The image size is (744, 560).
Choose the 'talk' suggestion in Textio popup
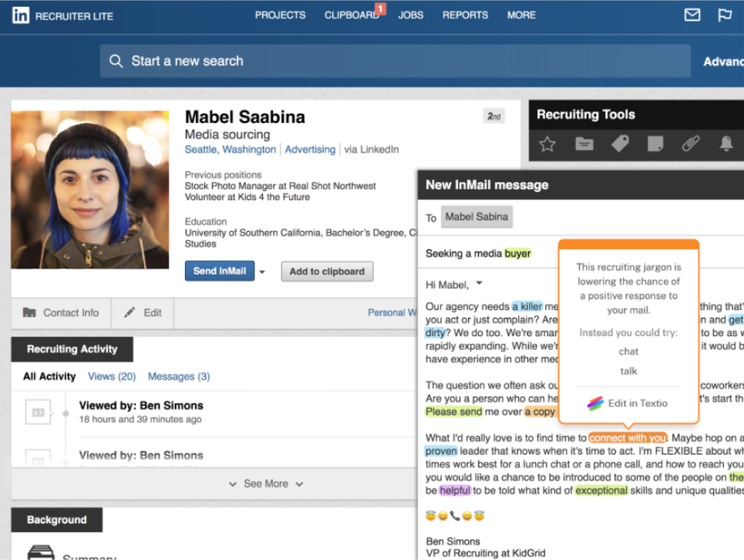(x=628, y=371)
